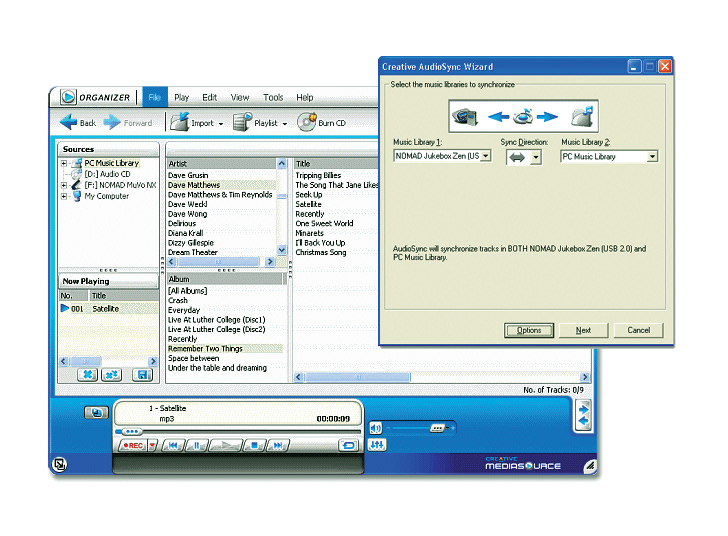Open the Import dropdown arrow
This screenshot has width=728, height=536.
pyautogui.click(x=221, y=124)
